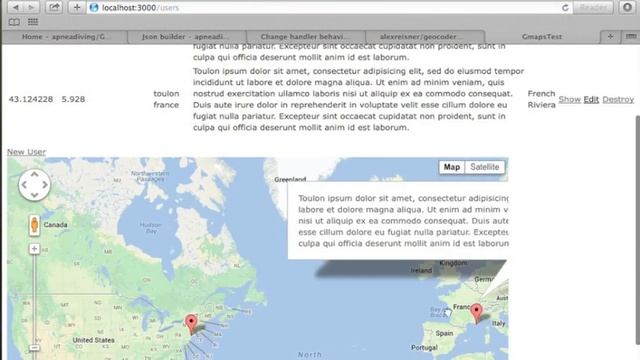Go back with Safari's back arrow
This screenshot has height=360, width=640.
click(x=16, y=7)
